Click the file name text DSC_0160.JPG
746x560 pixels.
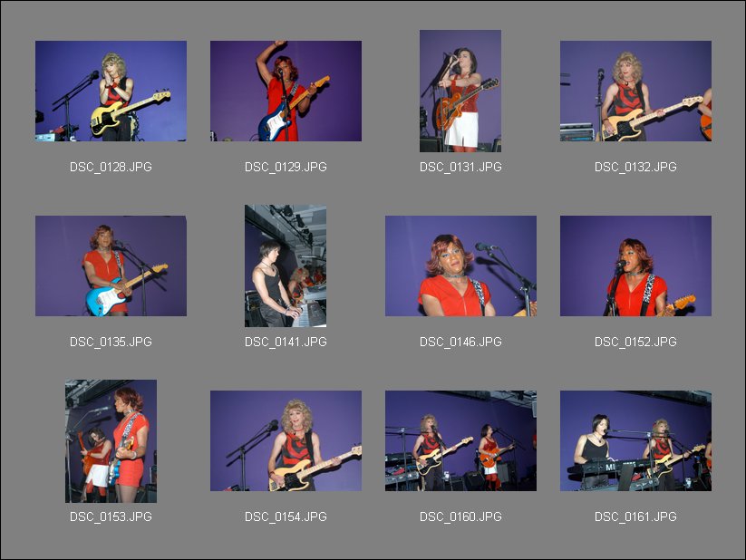pyautogui.click(x=460, y=517)
